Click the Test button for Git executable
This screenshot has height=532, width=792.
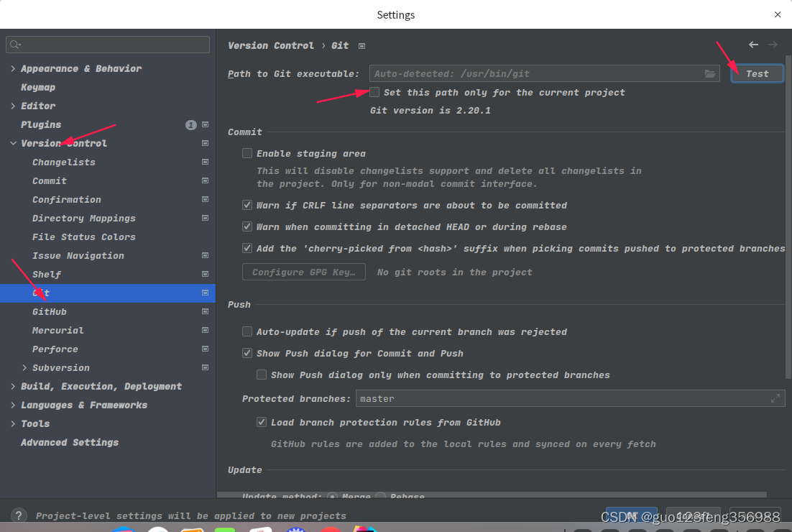point(758,74)
